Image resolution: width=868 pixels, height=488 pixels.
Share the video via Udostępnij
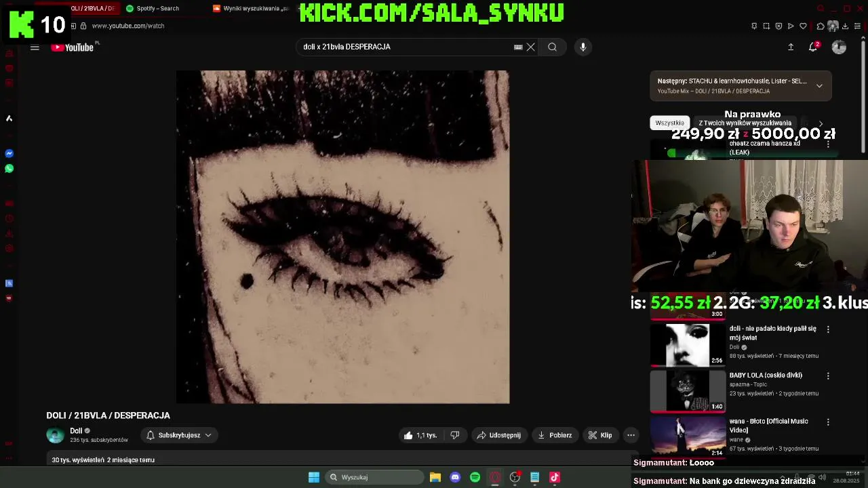tap(499, 435)
